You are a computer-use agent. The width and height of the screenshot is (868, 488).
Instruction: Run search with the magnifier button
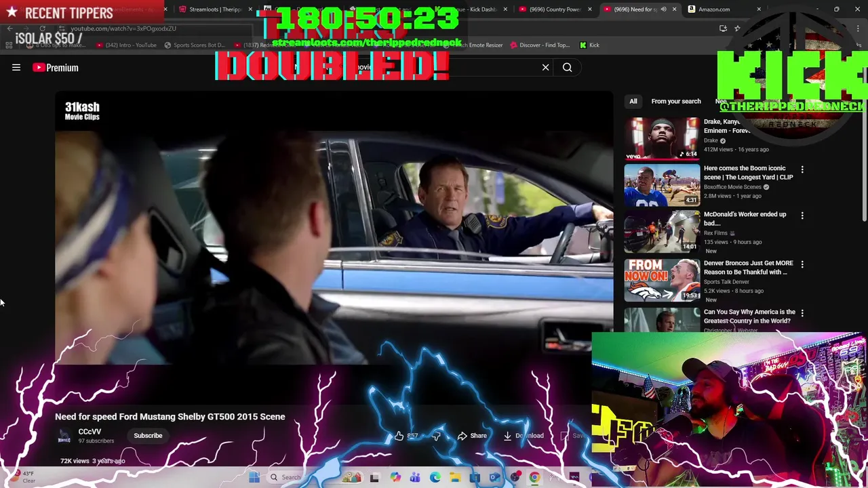(x=567, y=67)
